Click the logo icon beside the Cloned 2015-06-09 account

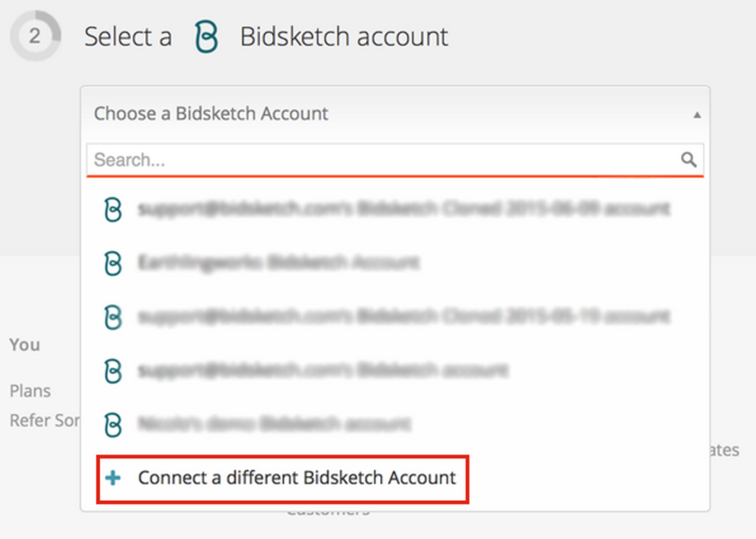pyautogui.click(x=113, y=210)
